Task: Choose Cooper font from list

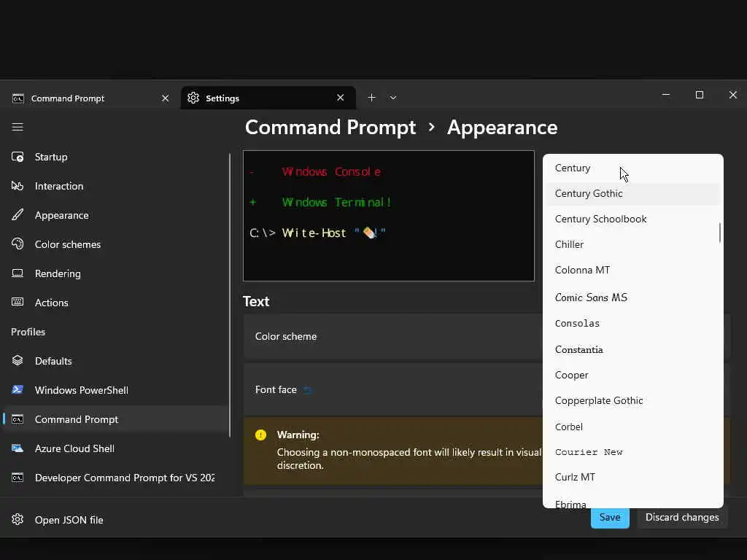Action: (x=632, y=376)
